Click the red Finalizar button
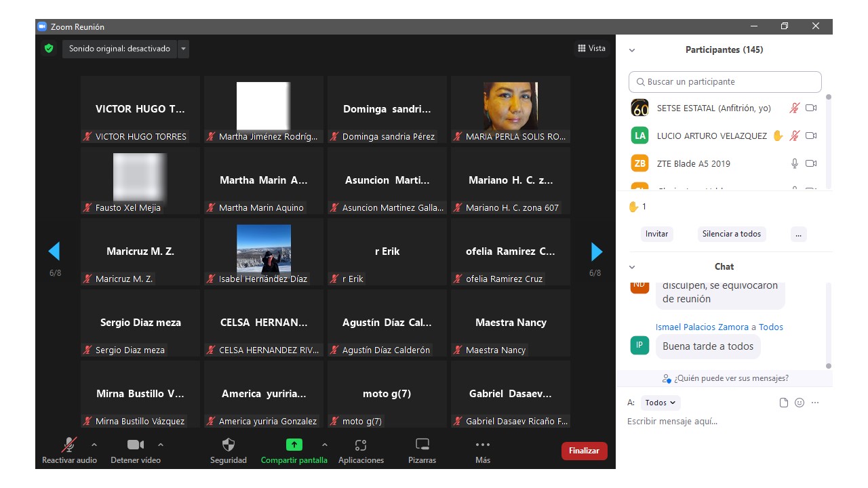 pyautogui.click(x=584, y=451)
